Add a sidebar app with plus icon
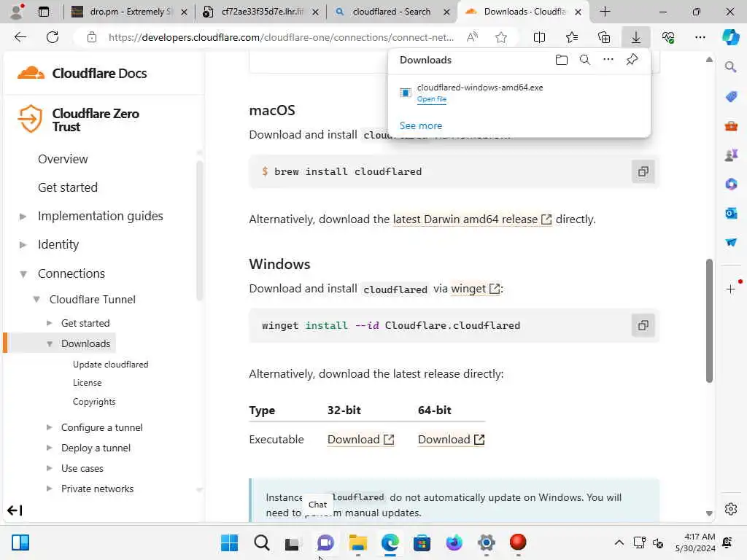 point(731,289)
